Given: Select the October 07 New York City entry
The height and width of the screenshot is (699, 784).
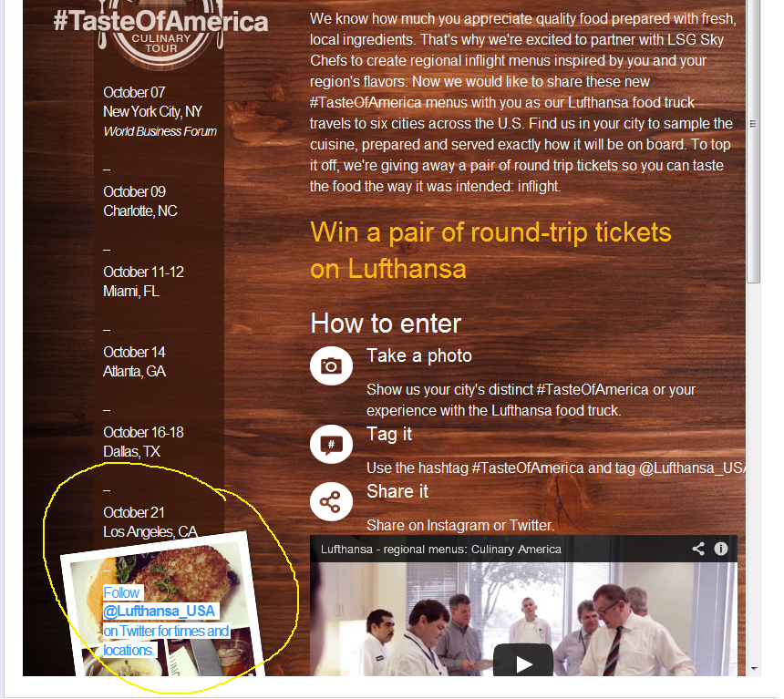Looking at the screenshot, I should (160, 111).
